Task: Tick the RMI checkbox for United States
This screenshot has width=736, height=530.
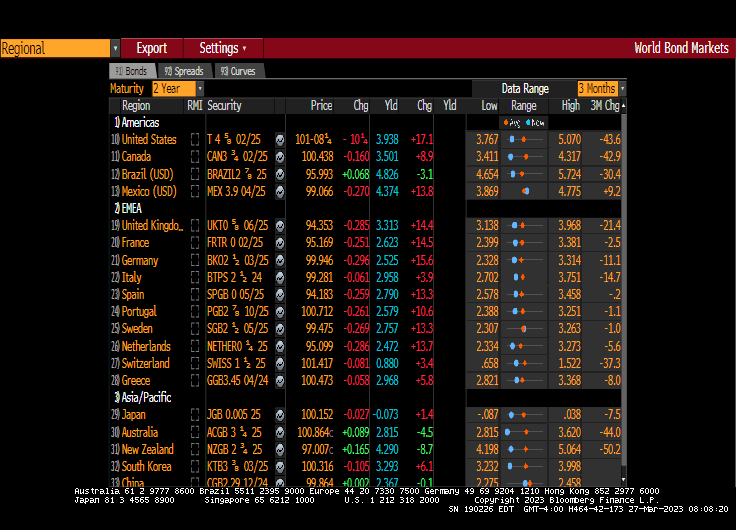Action: coord(195,140)
